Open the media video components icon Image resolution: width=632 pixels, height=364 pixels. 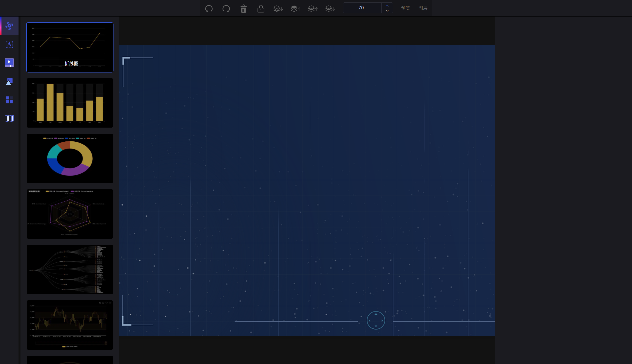click(x=9, y=63)
